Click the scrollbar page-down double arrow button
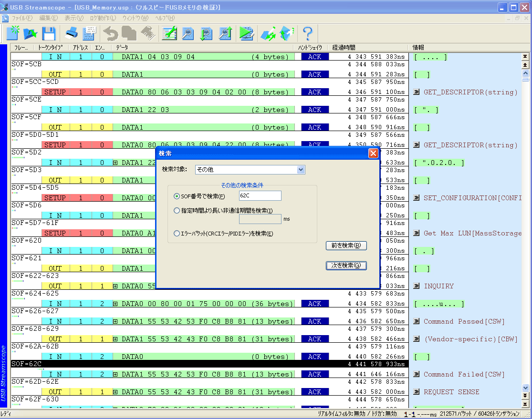Viewport: 532px width, 419px height. pos(525,395)
